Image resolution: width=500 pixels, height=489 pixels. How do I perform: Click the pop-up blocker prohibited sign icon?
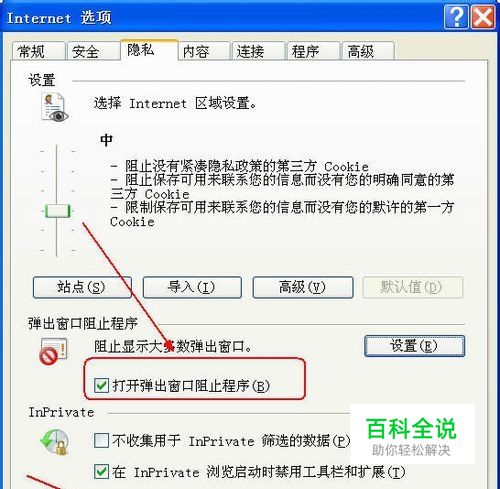[53, 352]
